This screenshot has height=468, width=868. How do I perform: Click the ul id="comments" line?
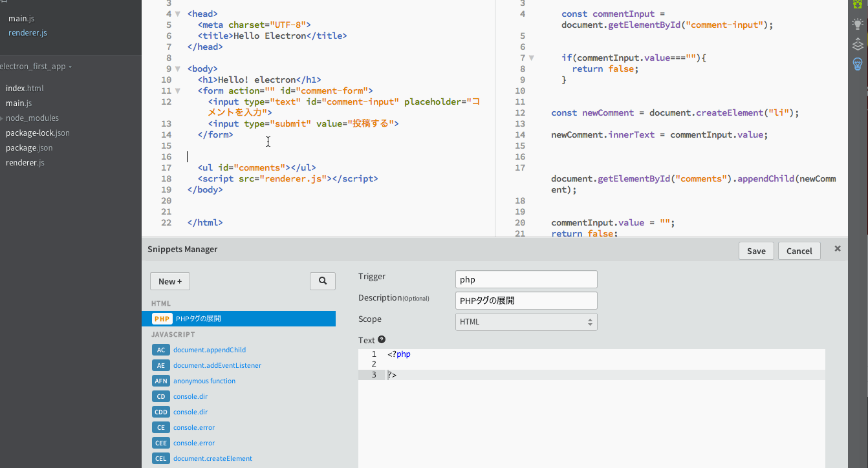click(257, 167)
